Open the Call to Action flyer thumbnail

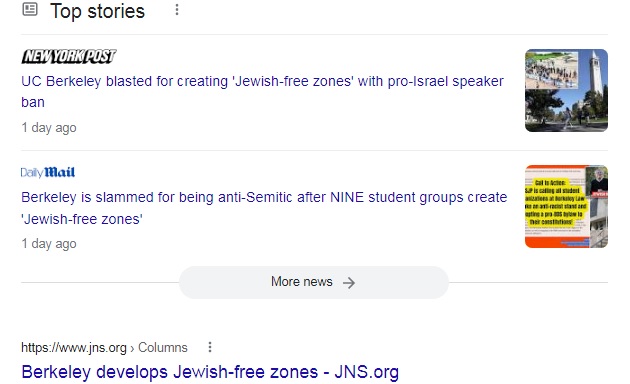tap(566, 206)
